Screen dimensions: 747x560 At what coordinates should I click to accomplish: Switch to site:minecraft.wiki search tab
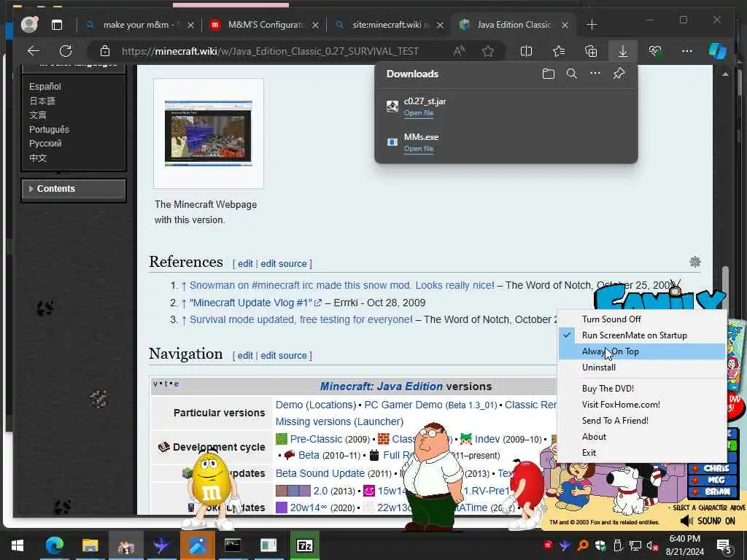(389, 25)
